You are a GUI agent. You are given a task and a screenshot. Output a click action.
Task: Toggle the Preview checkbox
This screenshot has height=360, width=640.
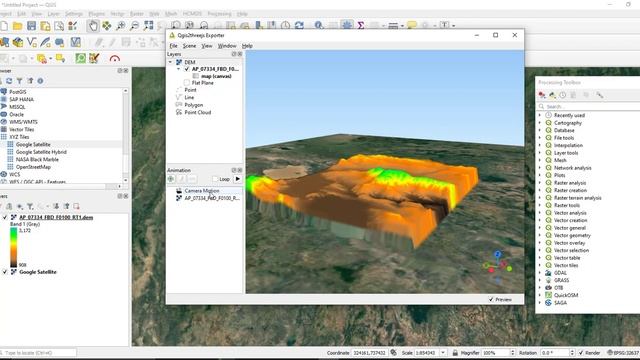pyautogui.click(x=491, y=299)
